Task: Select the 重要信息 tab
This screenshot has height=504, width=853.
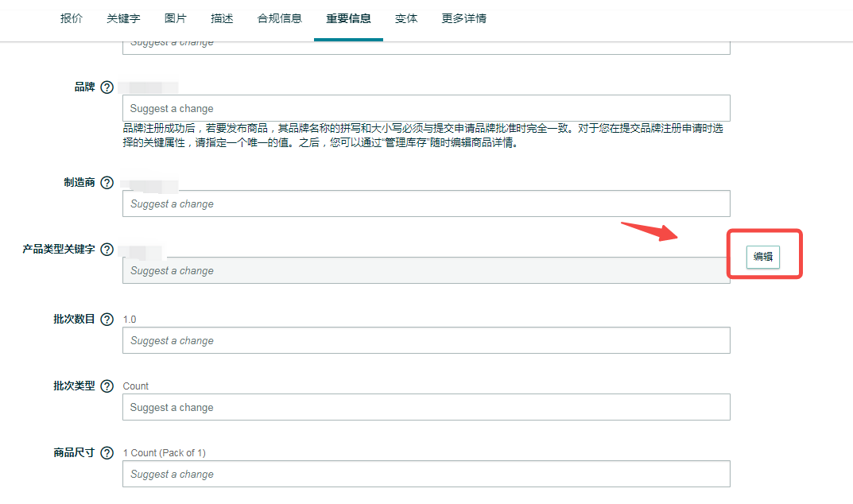Action: point(348,18)
